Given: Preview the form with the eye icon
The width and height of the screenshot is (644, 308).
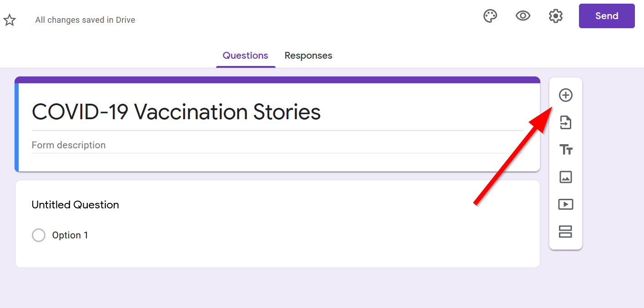Looking at the screenshot, I should pyautogui.click(x=523, y=16).
